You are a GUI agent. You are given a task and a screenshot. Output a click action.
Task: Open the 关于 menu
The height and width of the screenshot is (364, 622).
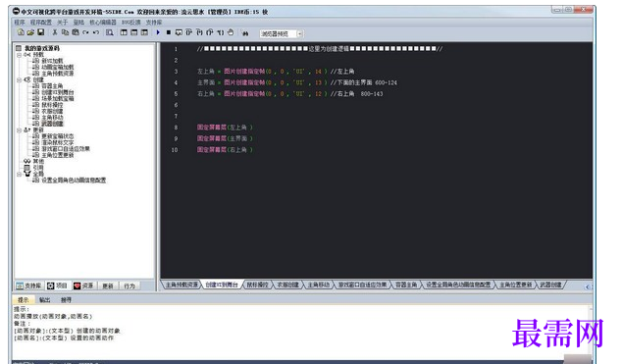click(x=62, y=23)
